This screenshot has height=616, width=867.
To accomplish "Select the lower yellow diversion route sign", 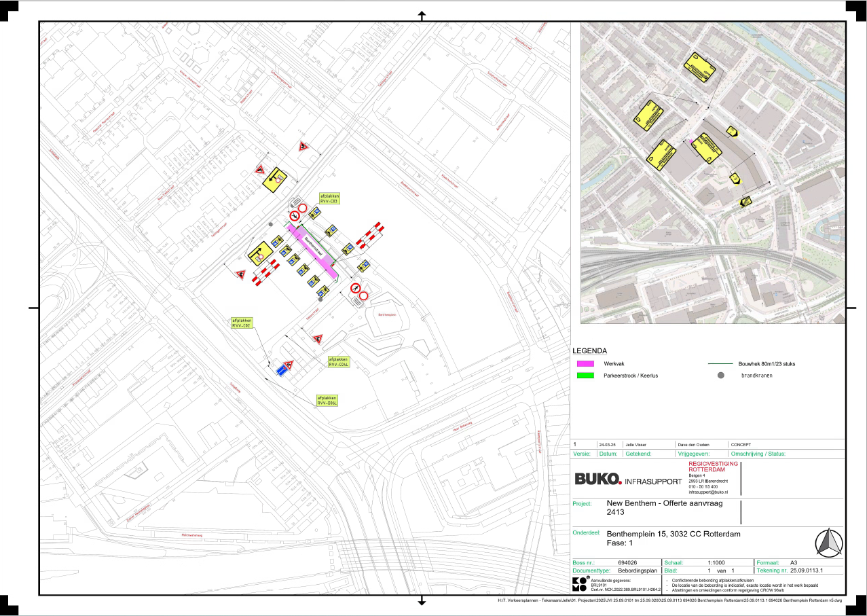I will pos(259,255).
